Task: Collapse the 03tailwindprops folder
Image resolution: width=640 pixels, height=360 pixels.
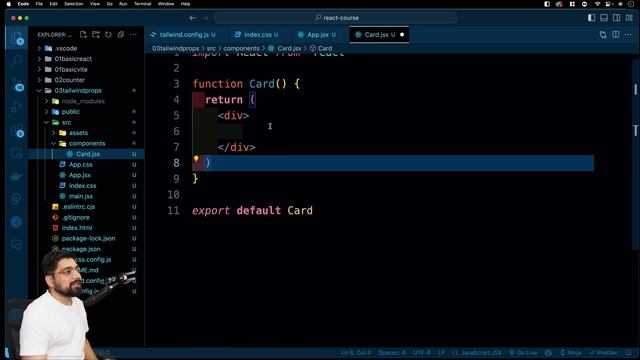Action: (86, 91)
